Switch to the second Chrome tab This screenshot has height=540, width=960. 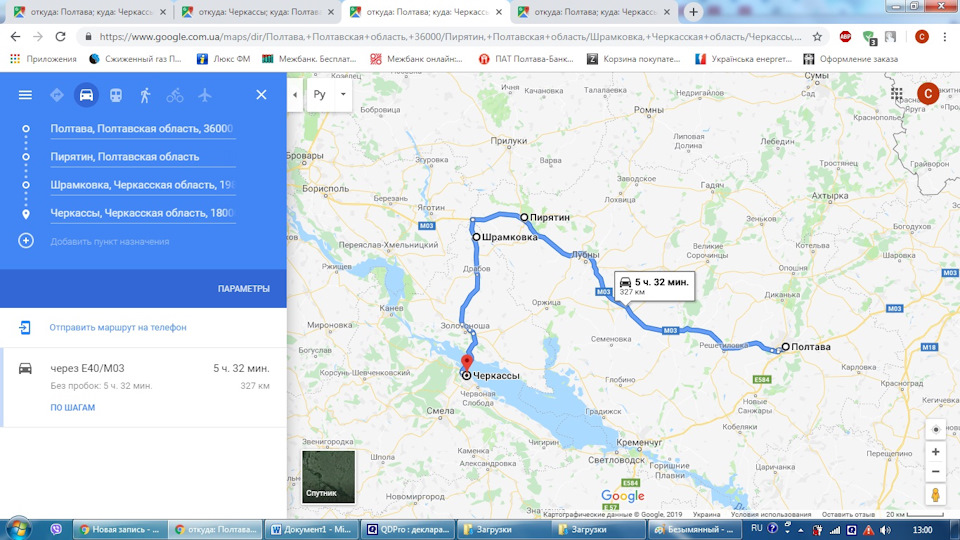pos(258,12)
